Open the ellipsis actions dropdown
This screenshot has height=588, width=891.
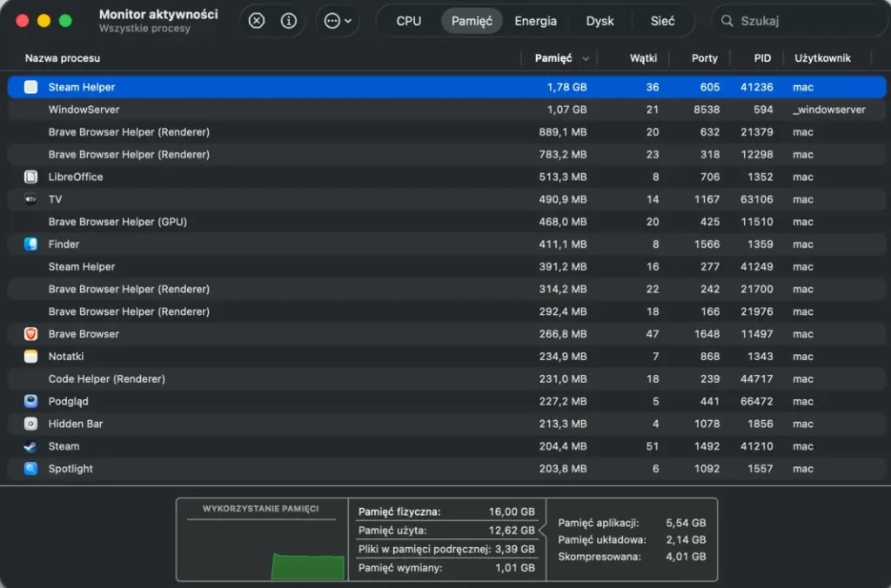338,21
